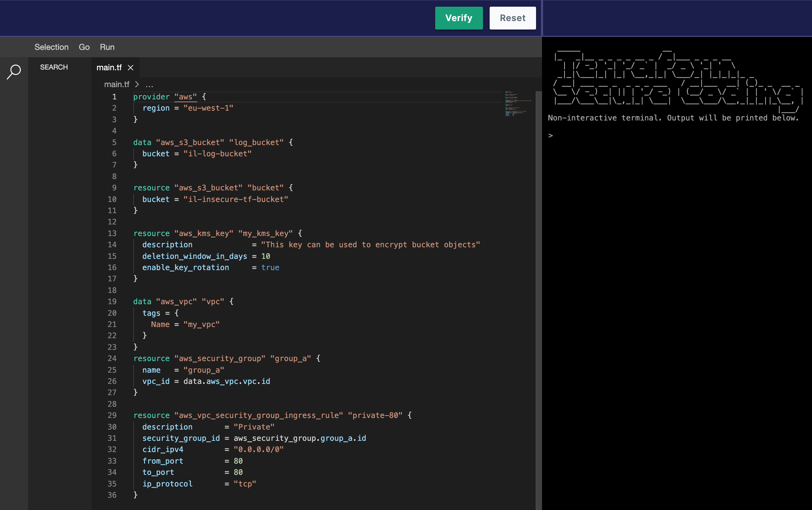Click the SEARCH panel header

click(x=54, y=67)
